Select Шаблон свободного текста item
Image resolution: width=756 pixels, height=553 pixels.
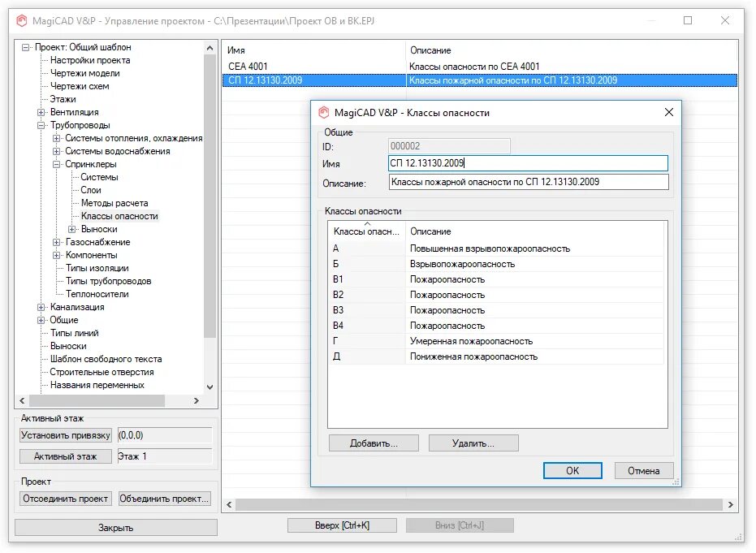(x=106, y=360)
